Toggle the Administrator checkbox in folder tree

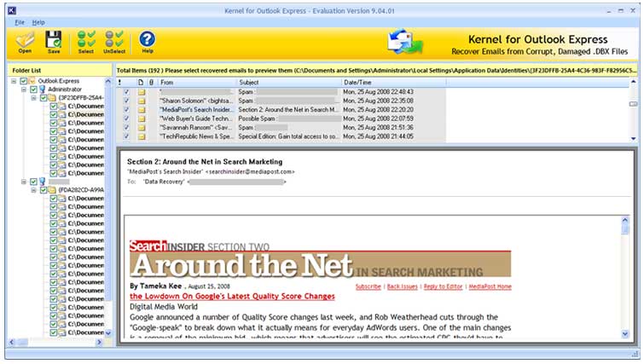pyautogui.click(x=33, y=89)
